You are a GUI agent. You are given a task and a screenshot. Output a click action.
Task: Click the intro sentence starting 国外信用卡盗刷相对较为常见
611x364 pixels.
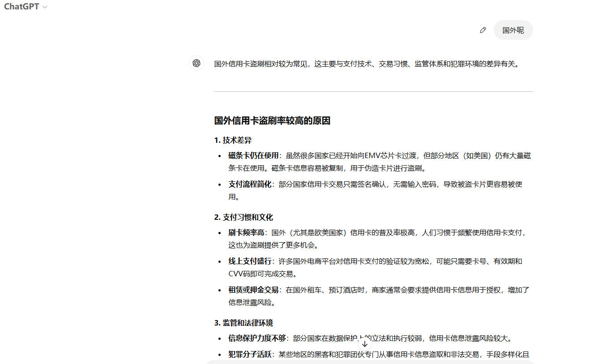pyautogui.click(x=367, y=64)
